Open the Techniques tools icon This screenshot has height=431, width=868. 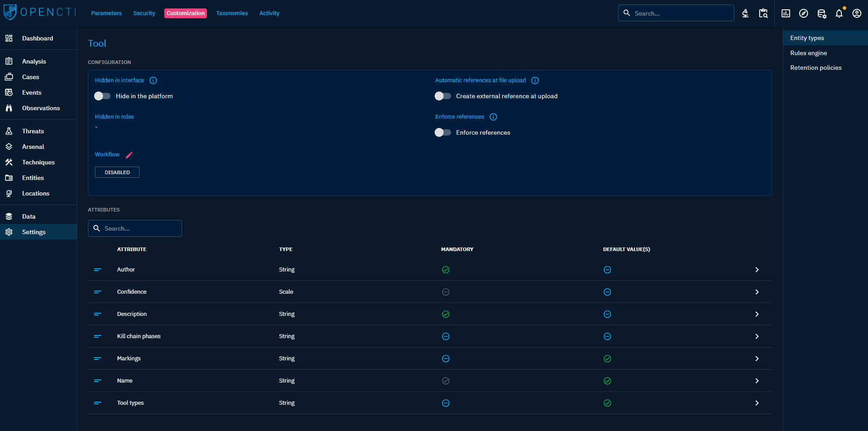pyautogui.click(x=9, y=162)
